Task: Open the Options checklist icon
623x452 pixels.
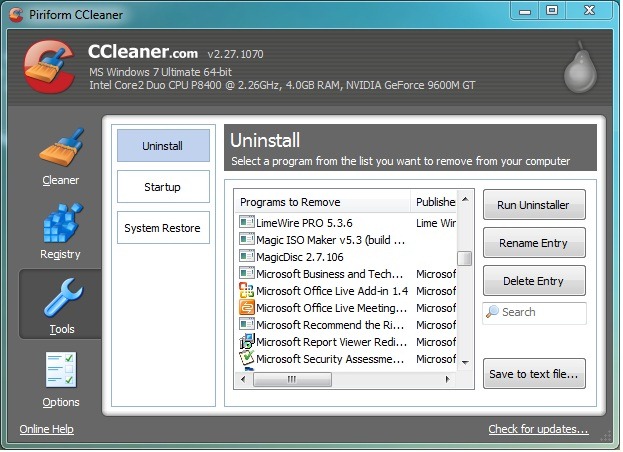Action: [x=61, y=370]
